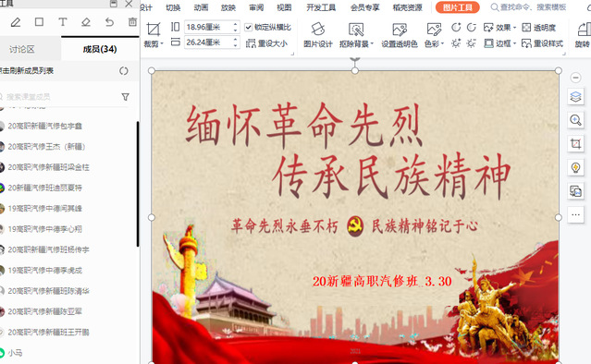Switch to the 讨论区 tab
591x364 pixels.
click(x=22, y=49)
